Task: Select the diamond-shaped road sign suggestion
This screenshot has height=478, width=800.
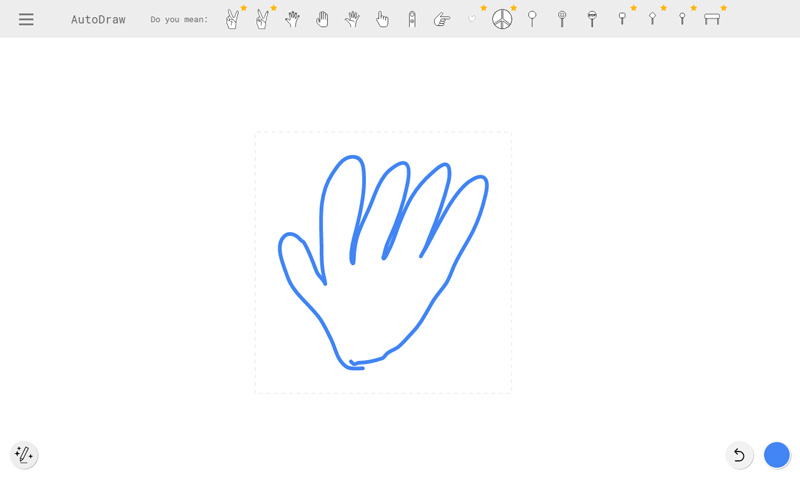Action: tap(652, 18)
